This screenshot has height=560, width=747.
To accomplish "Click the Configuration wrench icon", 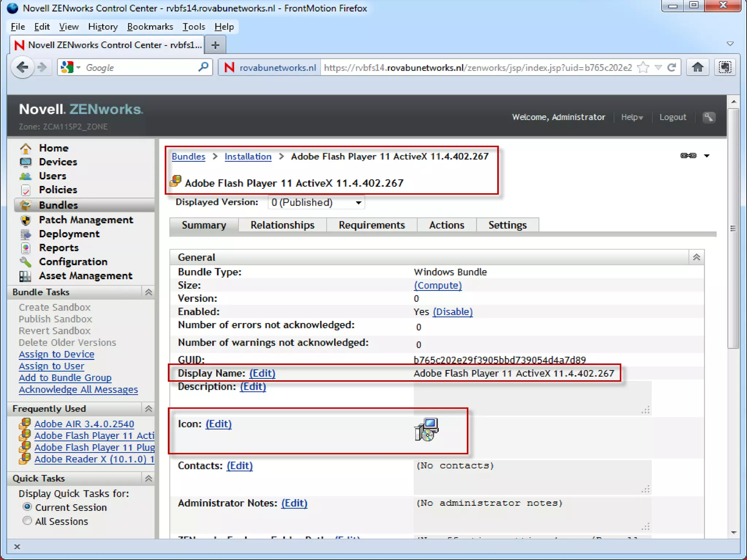I will [x=26, y=262].
